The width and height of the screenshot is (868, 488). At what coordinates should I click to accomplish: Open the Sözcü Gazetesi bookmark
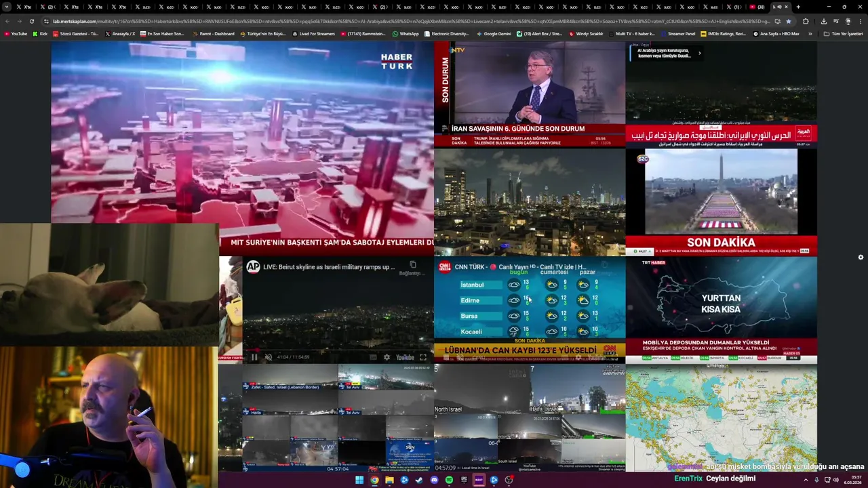click(75, 33)
